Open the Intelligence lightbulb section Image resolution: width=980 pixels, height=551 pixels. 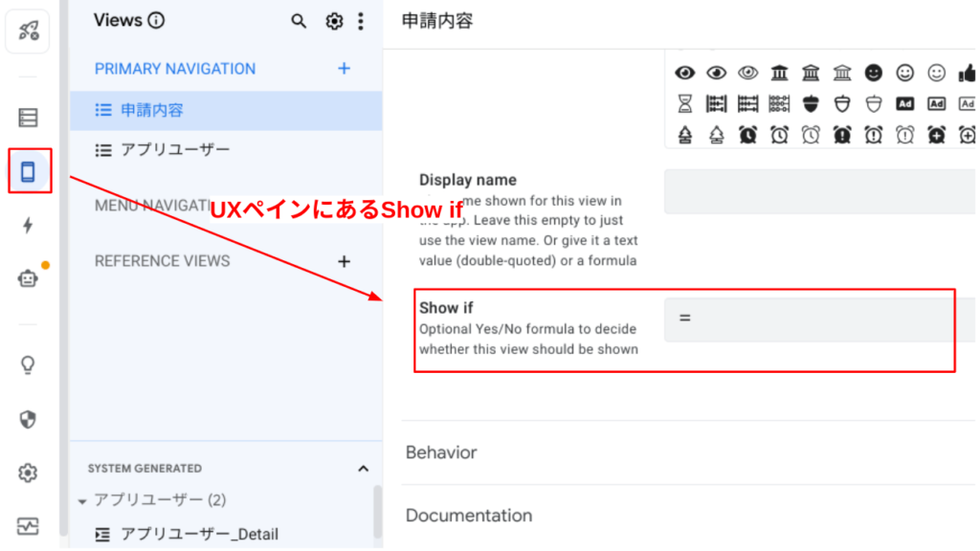(x=28, y=364)
